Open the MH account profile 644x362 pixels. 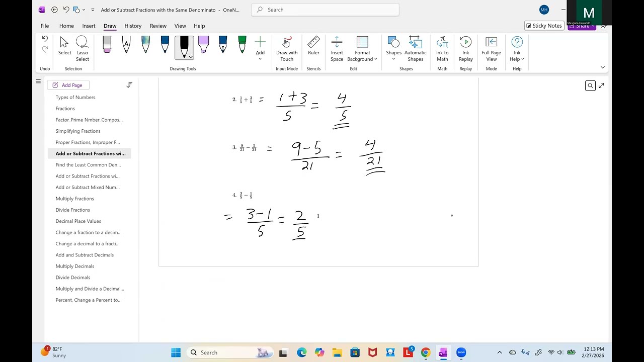[544, 10]
